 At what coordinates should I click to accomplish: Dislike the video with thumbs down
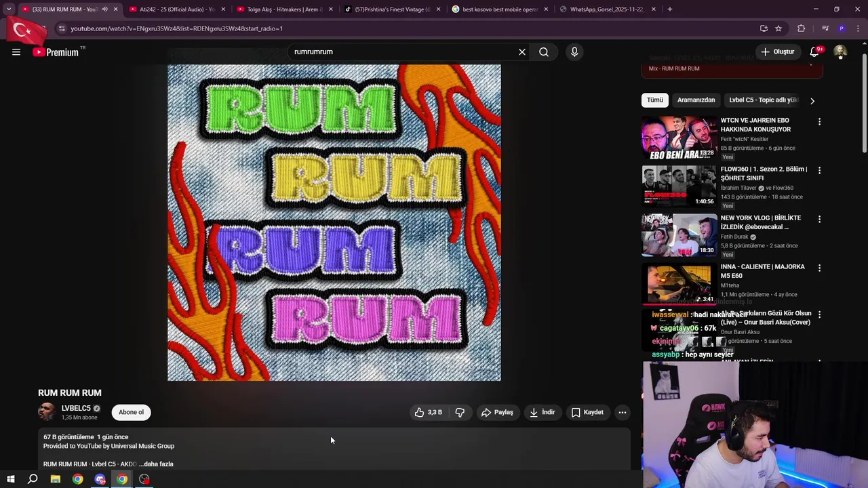[460, 412]
